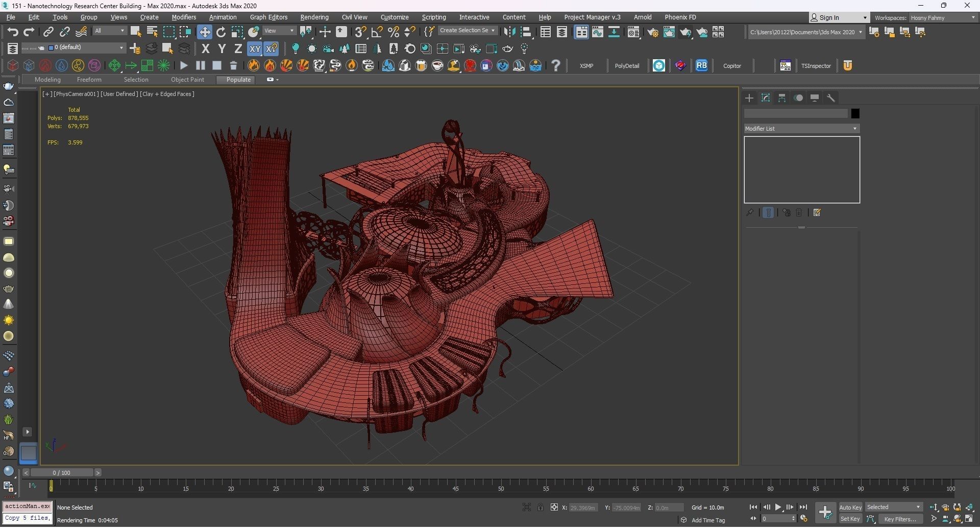
Task: Switch to the Object Paint ribbon tab
Action: tap(187, 80)
